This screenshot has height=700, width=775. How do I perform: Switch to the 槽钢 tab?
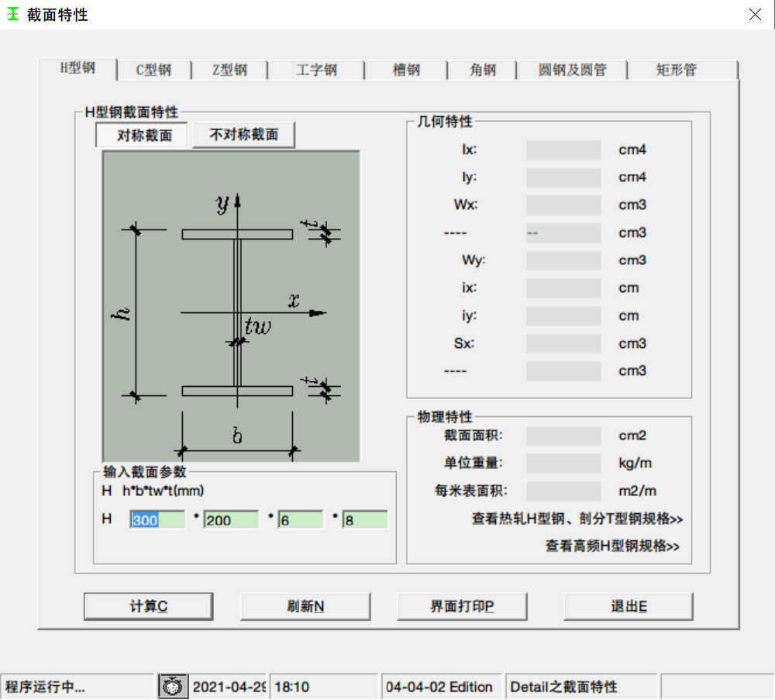(405, 70)
